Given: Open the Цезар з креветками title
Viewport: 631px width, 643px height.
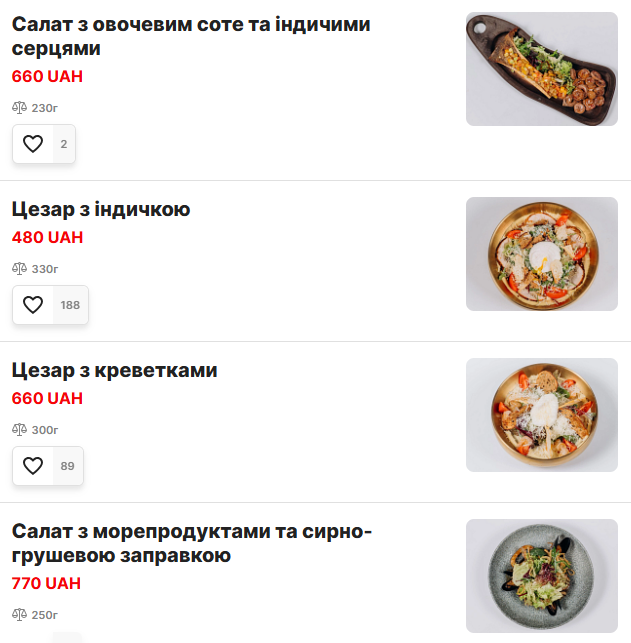Looking at the screenshot, I should pyautogui.click(x=115, y=371).
